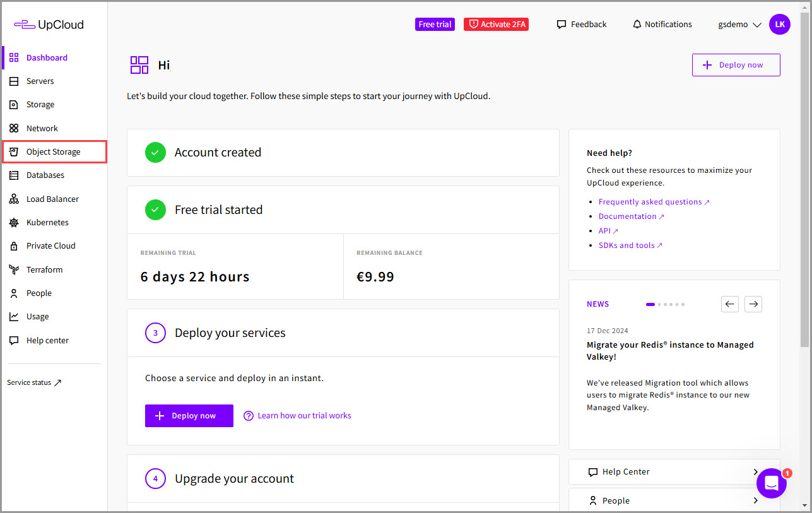Click the Feedback label in header
This screenshot has height=513, width=812.
click(x=589, y=25)
